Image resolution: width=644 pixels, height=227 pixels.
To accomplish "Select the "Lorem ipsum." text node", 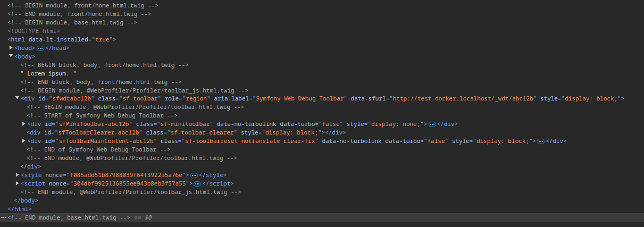I will coord(48,73).
